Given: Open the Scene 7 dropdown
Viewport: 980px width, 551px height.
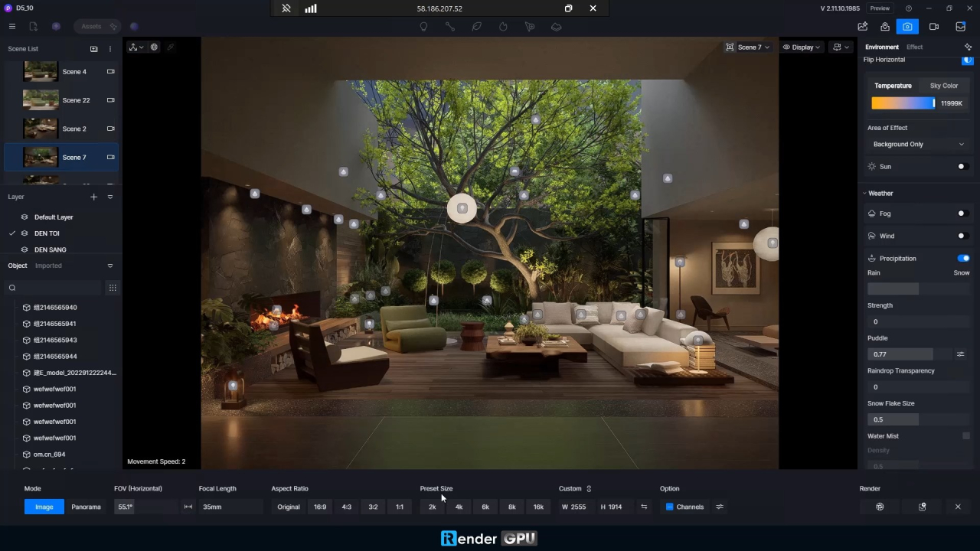Looking at the screenshot, I should coord(749,47).
